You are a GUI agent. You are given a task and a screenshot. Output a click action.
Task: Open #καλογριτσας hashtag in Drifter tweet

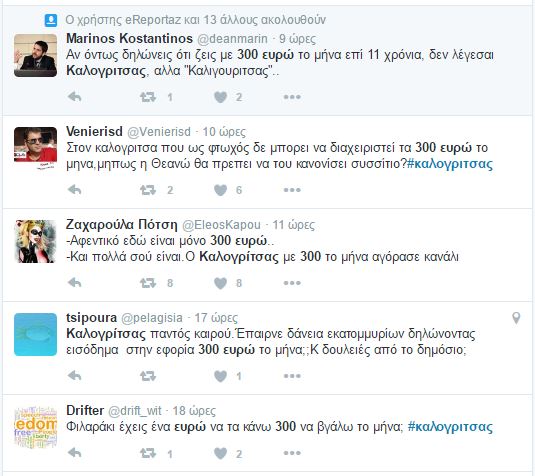point(450,427)
